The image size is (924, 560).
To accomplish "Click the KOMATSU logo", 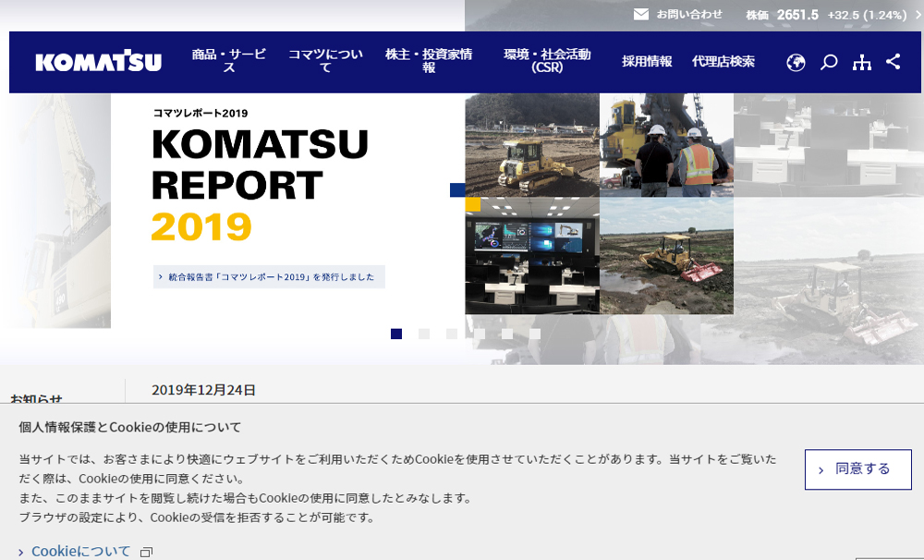I will coord(98,62).
